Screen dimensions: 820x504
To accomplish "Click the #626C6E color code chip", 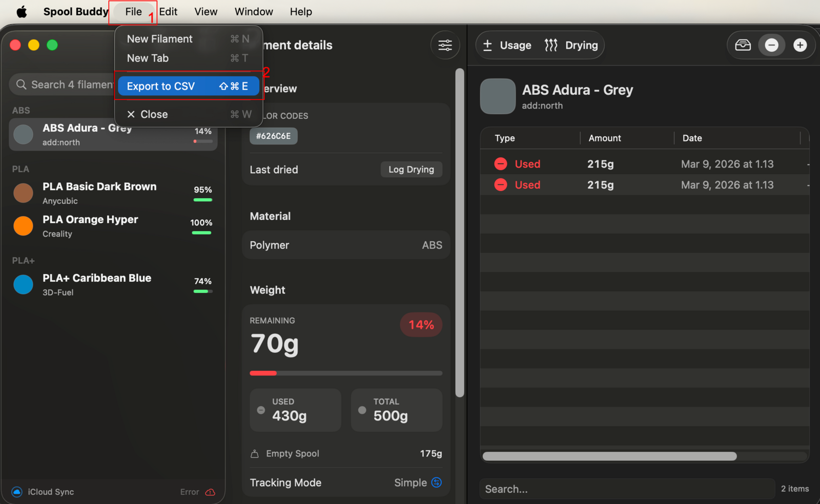I will (x=273, y=136).
